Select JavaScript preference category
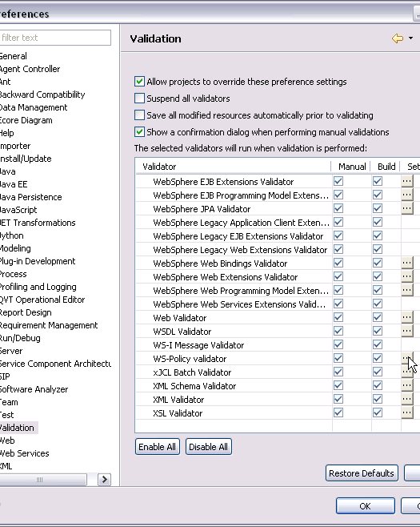 click(x=18, y=210)
